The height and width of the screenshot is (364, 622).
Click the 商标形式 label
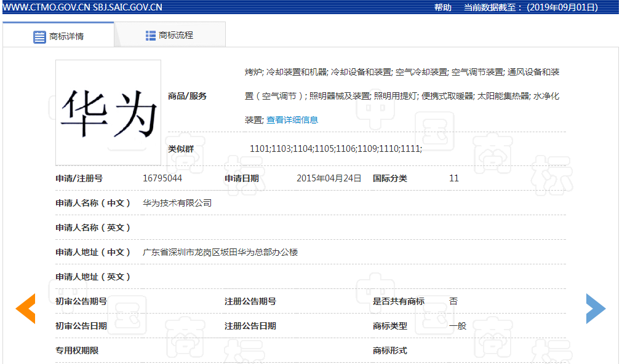click(390, 350)
